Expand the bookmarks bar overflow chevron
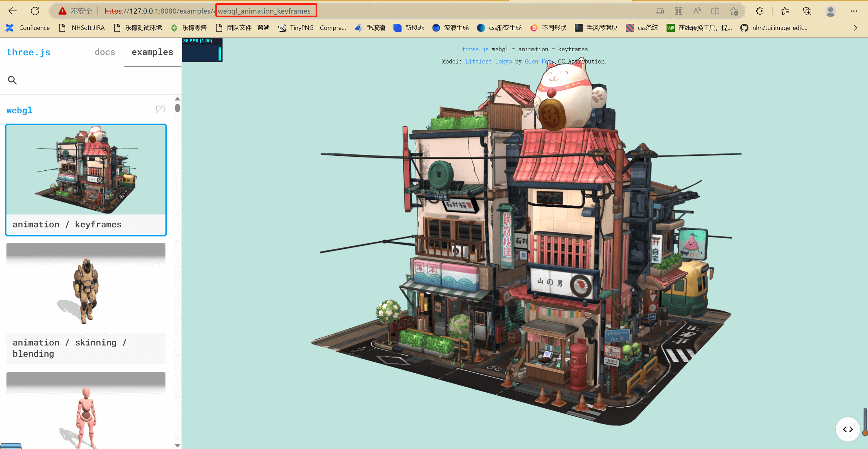The width and height of the screenshot is (868, 449). pyautogui.click(x=855, y=28)
